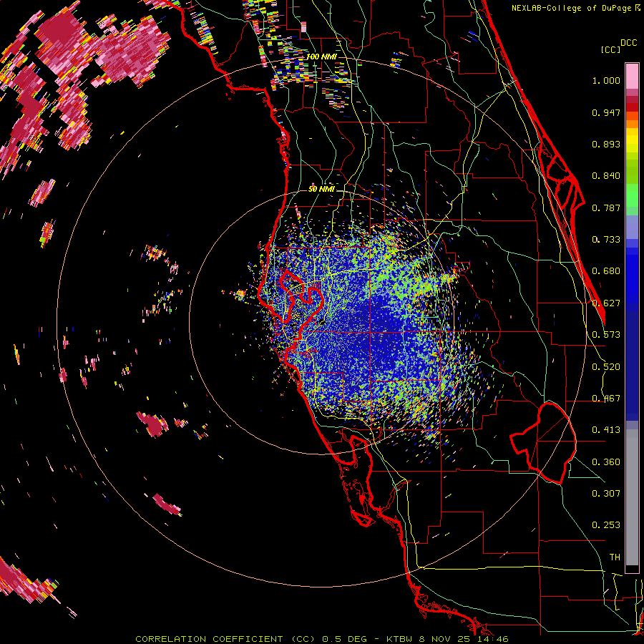
Task: Click the CORRELATION COEFFICIENT (CC) caption text
Action: coord(225,639)
